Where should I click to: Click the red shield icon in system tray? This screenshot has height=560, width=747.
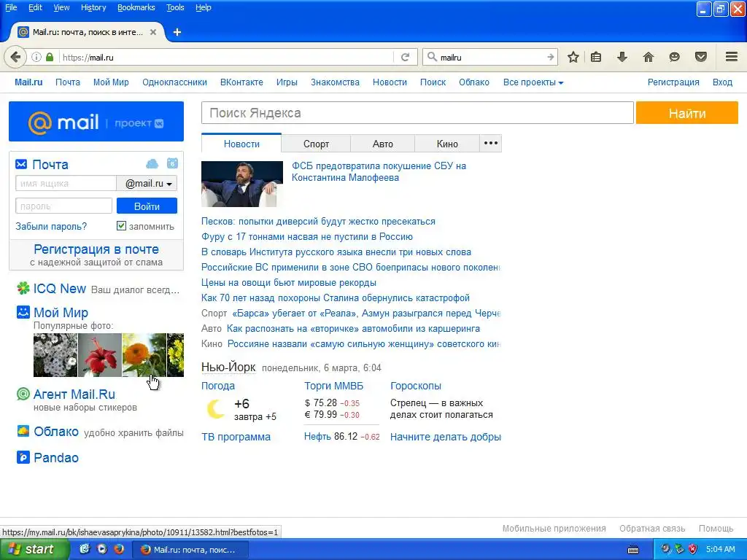[x=693, y=549]
